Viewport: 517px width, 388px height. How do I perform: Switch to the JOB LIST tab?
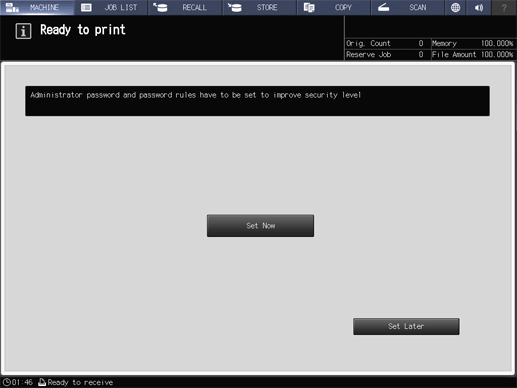111,7
